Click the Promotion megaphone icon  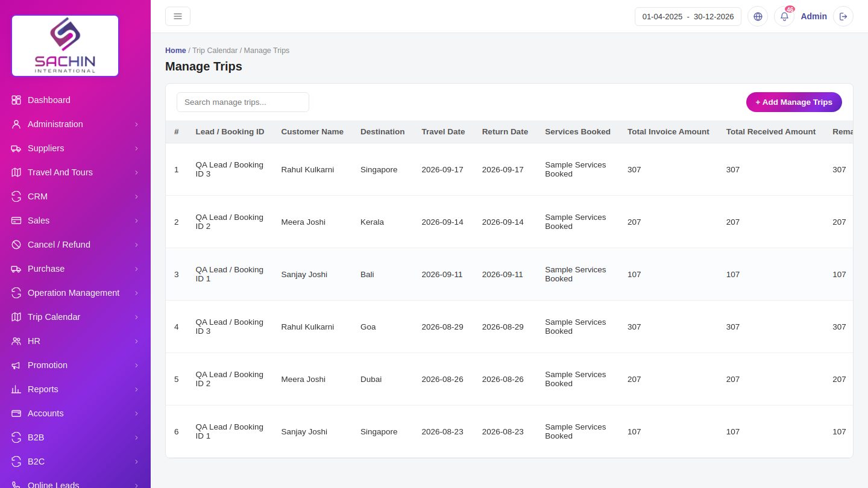coord(16,365)
